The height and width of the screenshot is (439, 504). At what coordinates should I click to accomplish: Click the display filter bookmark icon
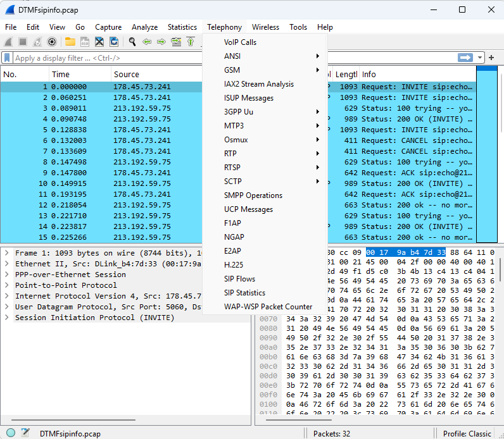(x=8, y=58)
